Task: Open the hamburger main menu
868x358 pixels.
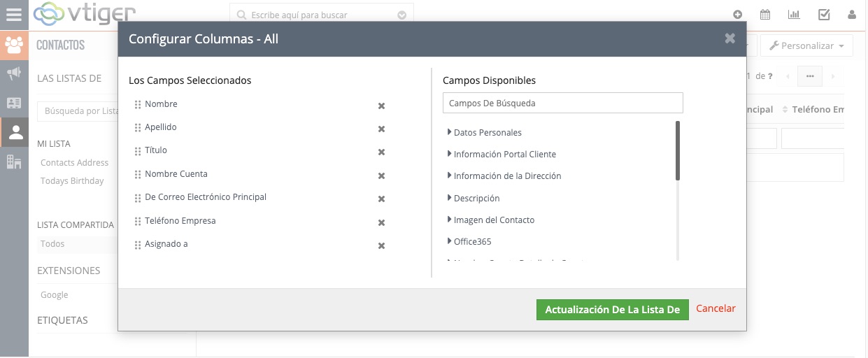Action: 14,14
